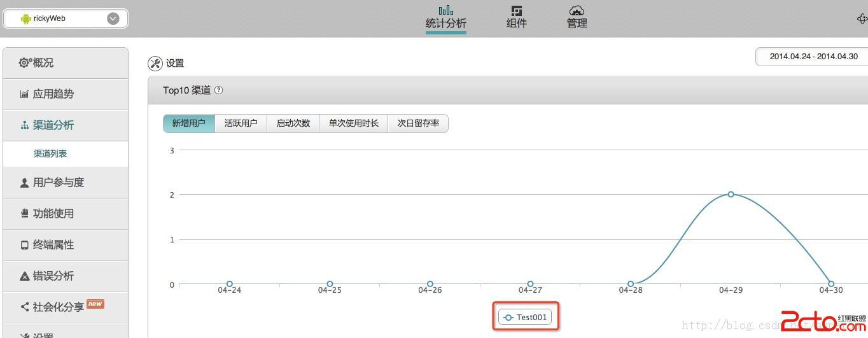Image resolution: width=868 pixels, height=338 pixels.
Task: Open 用户参与度 in the sidebar
Action: pyautogui.click(x=66, y=182)
